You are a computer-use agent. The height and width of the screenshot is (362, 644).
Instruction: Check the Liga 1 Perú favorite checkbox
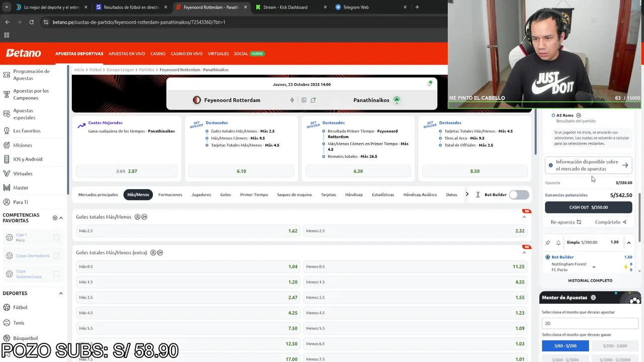click(56, 237)
